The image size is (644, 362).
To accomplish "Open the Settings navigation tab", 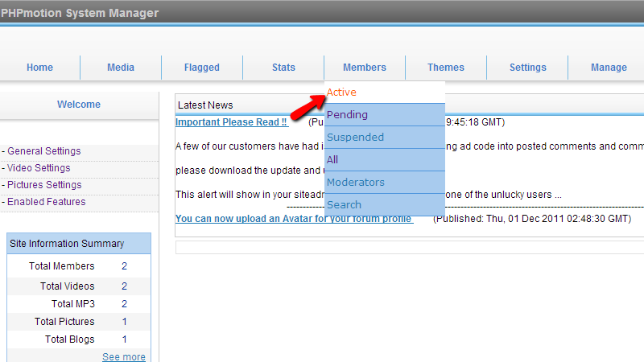I will tap(528, 68).
